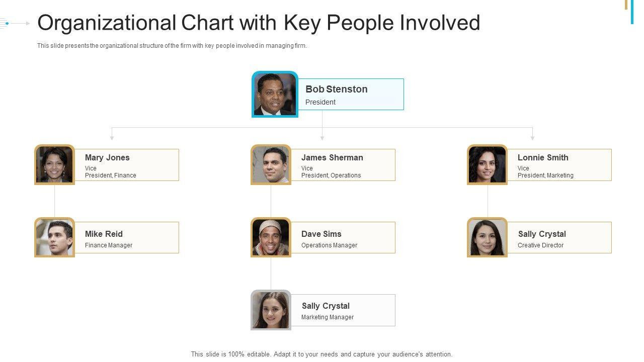Select Mary Jones's portrait photo

click(x=54, y=164)
